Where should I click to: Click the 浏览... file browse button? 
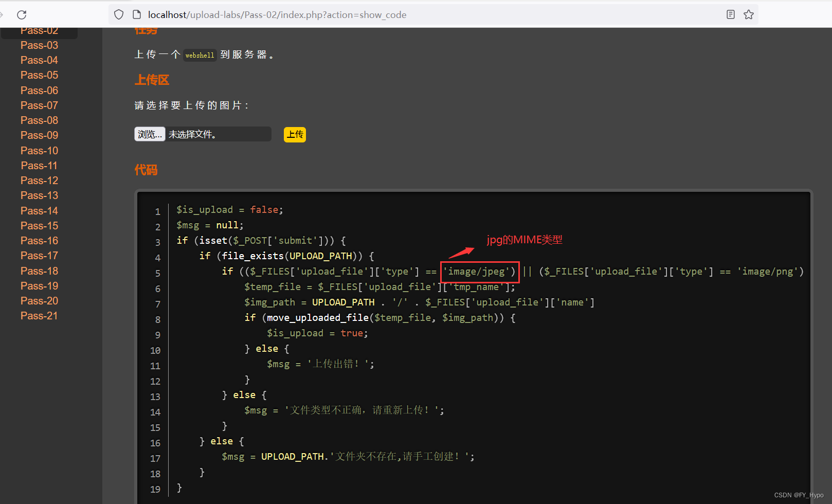pos(150,134)
